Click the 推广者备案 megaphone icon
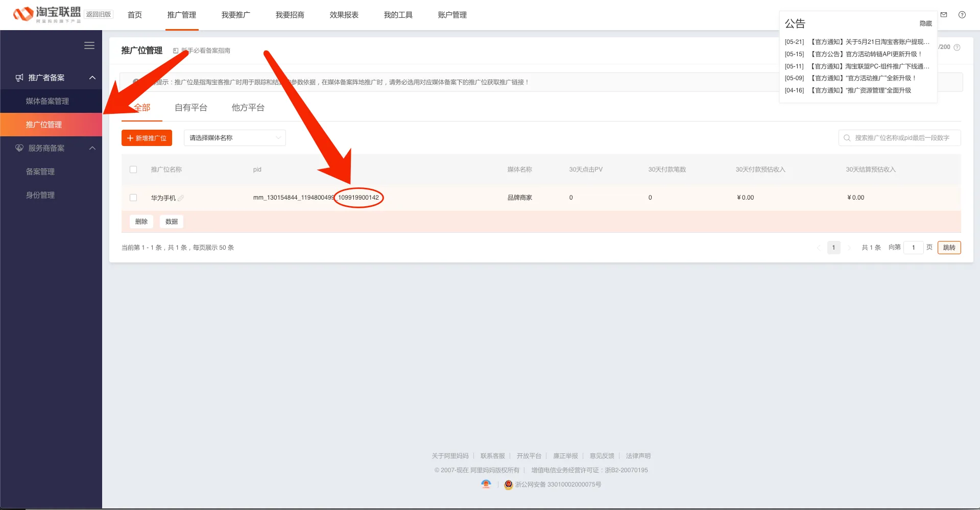The image size is (980, 510). pos(19,78)
